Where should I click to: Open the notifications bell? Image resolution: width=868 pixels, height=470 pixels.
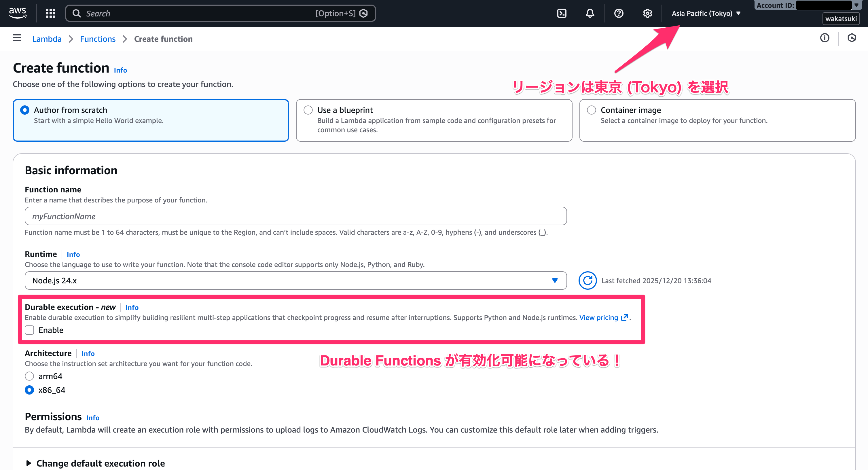[x=590, y=14]
